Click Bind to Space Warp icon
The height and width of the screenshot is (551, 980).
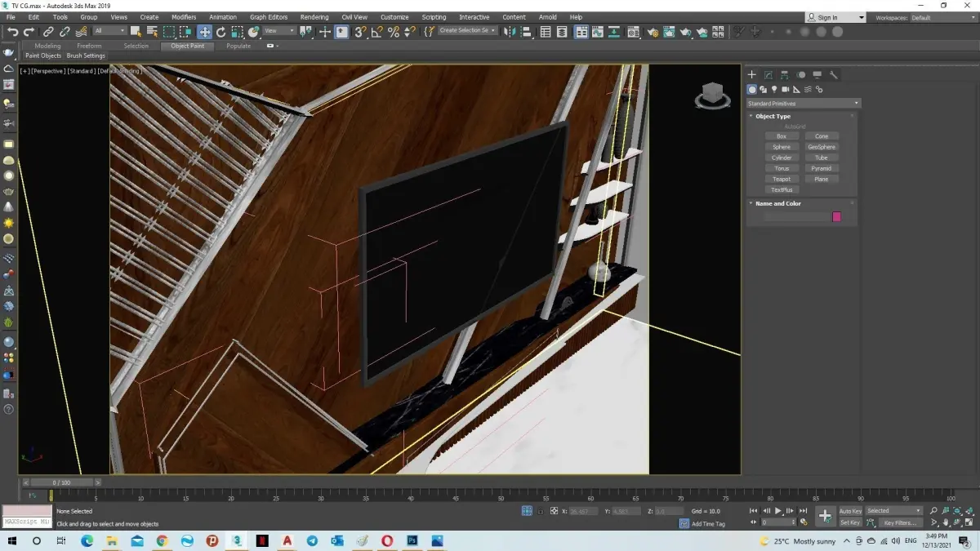click(x=82, y=32)
